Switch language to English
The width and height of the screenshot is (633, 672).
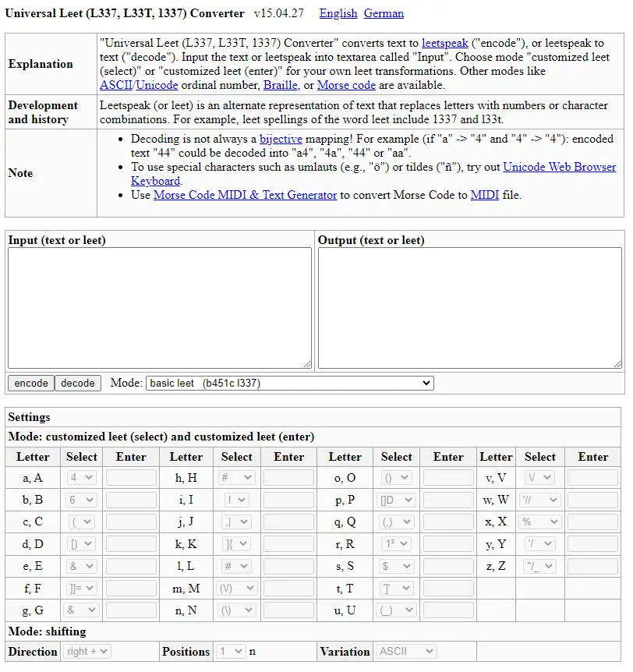click(x=338, y=14)
